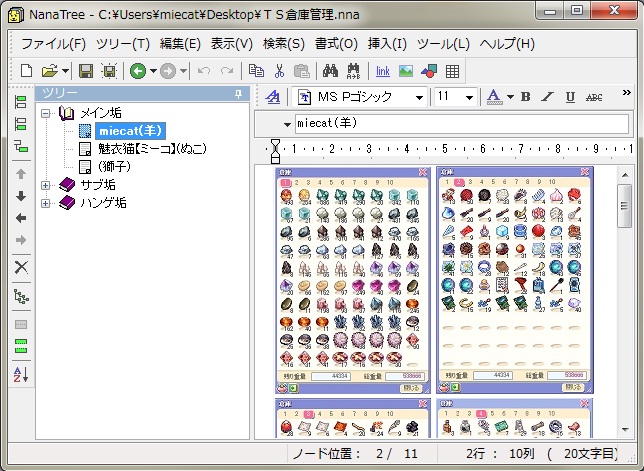Paste with the clipboard icon
The width and height of the screenshot is (644, 471).
click(301, 71)
